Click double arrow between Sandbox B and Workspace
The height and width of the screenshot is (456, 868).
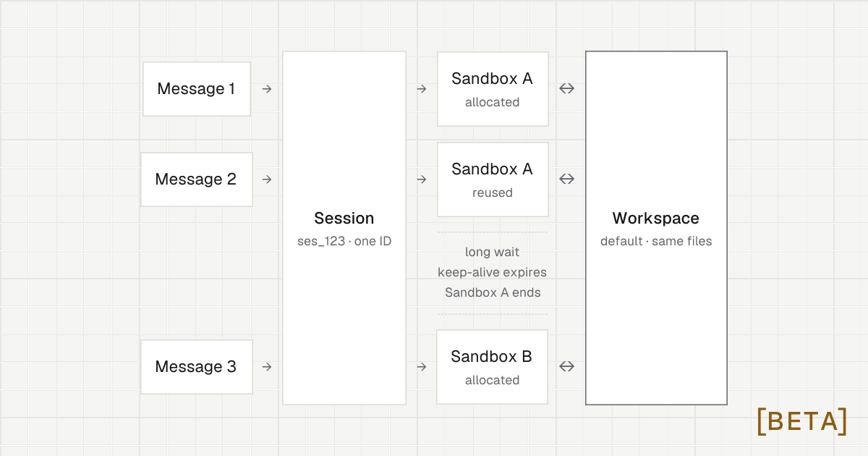pyautogui.click(x=567, y=367)
